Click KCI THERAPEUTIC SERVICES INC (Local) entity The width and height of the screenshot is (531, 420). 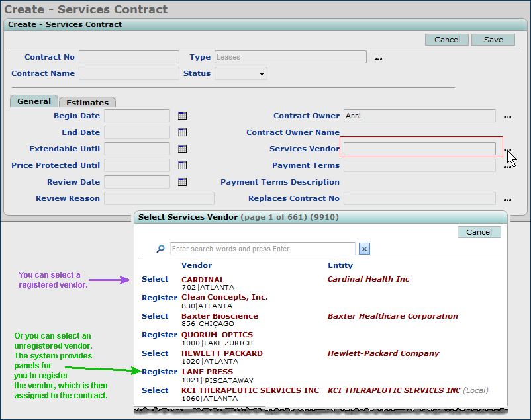408,390
